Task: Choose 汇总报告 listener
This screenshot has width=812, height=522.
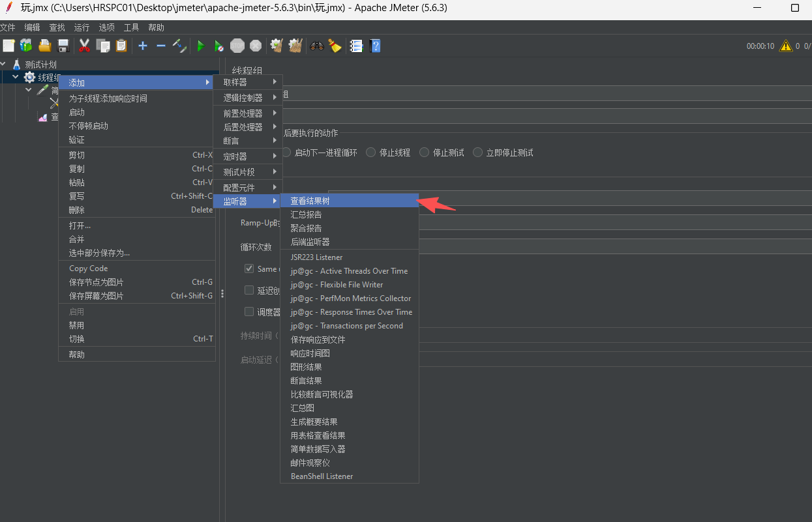Action: pyautogui.click(x=349, y=214)
